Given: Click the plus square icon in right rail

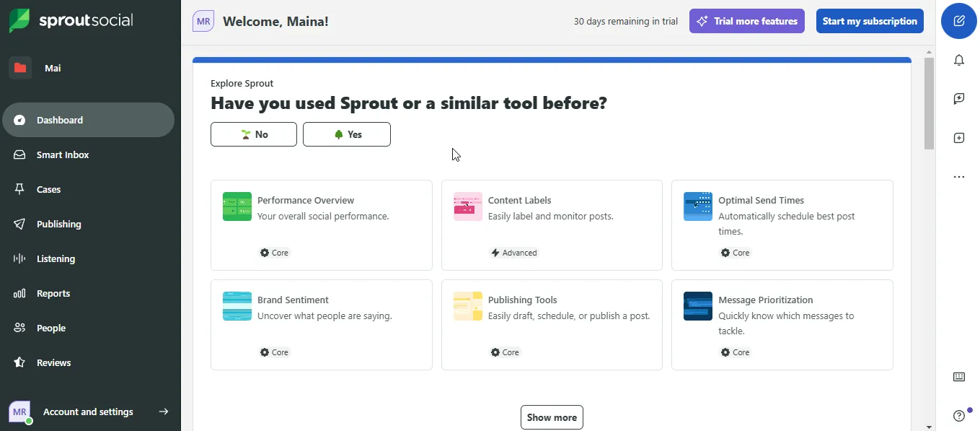Looking at the screenshot, I should tap(959, 138).
